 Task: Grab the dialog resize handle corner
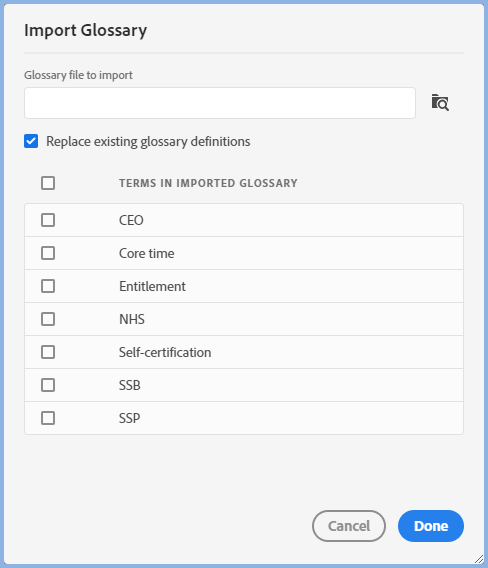pos(479,559)
